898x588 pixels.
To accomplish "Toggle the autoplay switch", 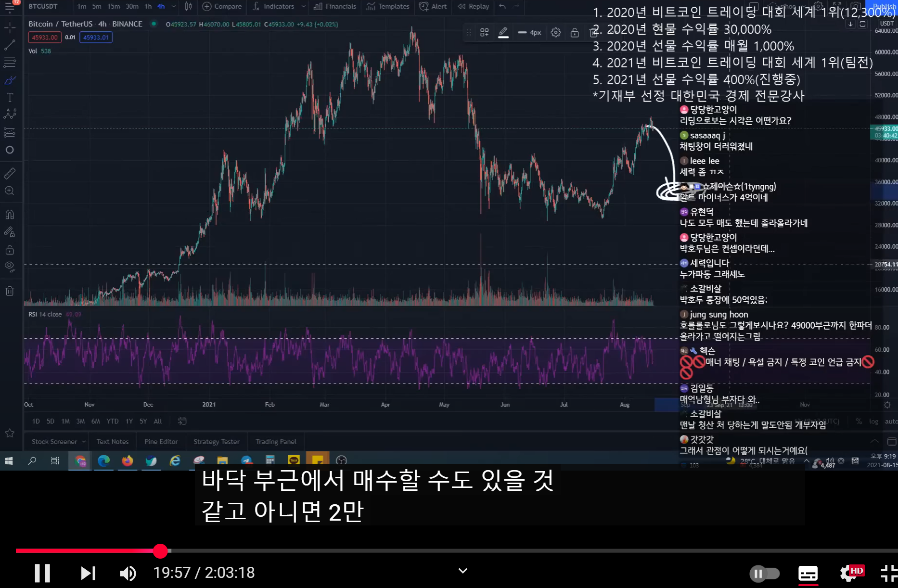I will click(x=764, y=574).
